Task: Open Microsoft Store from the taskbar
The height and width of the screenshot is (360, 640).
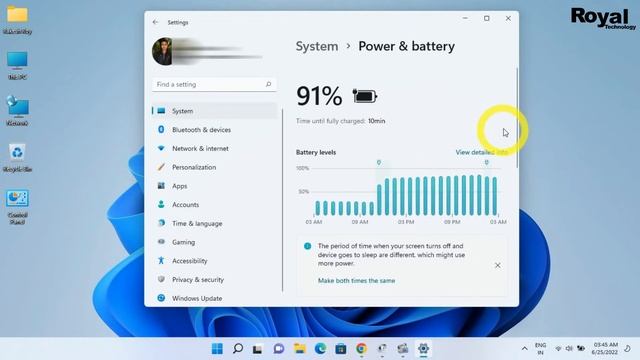Action: 341,349
